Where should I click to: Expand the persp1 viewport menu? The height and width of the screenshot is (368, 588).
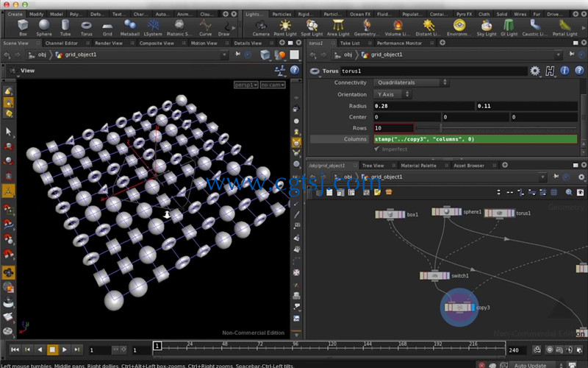click(x=246, y=85)
